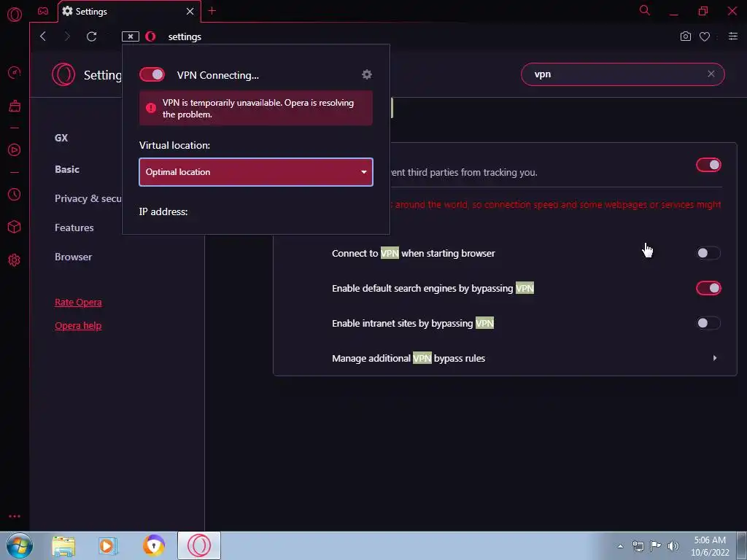The width and height of the screenshot is (747, 560).
Task: Add page to bookmarks heart icon
Action: (x=705, y=36)
